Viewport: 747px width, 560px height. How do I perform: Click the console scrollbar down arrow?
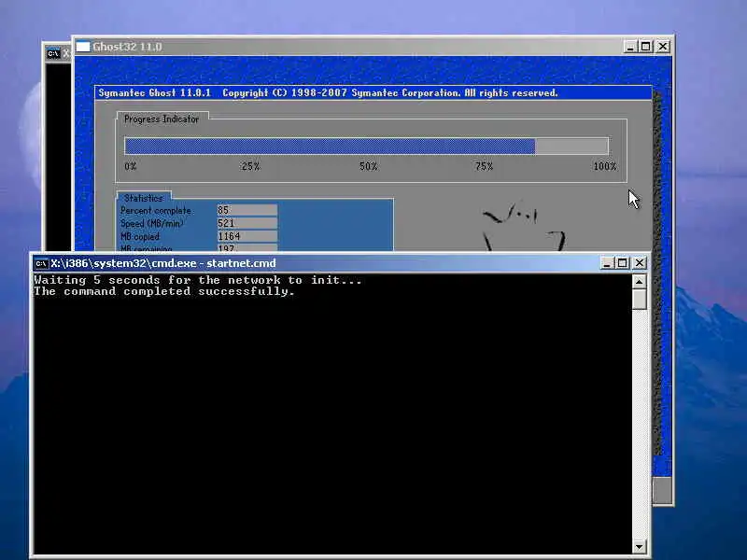[x=640, y=546]
